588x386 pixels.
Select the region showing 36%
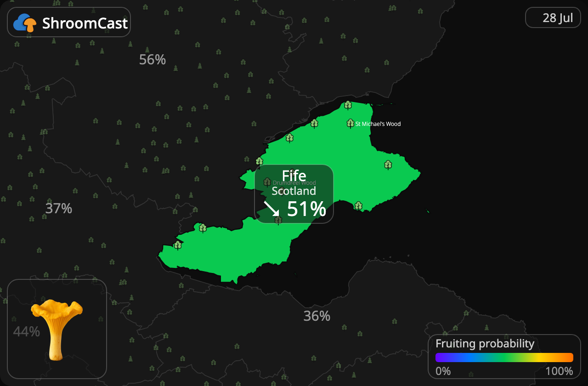pos(317,316)
